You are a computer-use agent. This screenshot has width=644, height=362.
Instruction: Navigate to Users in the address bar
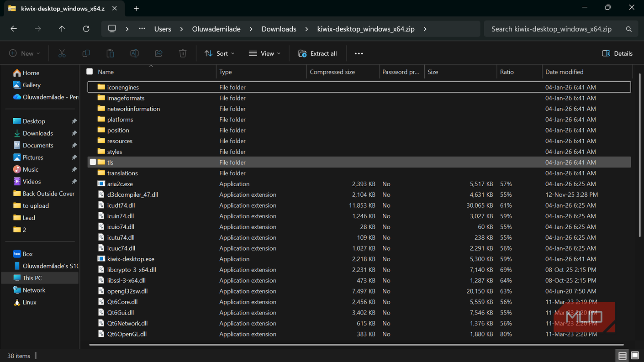pos(163,29)
